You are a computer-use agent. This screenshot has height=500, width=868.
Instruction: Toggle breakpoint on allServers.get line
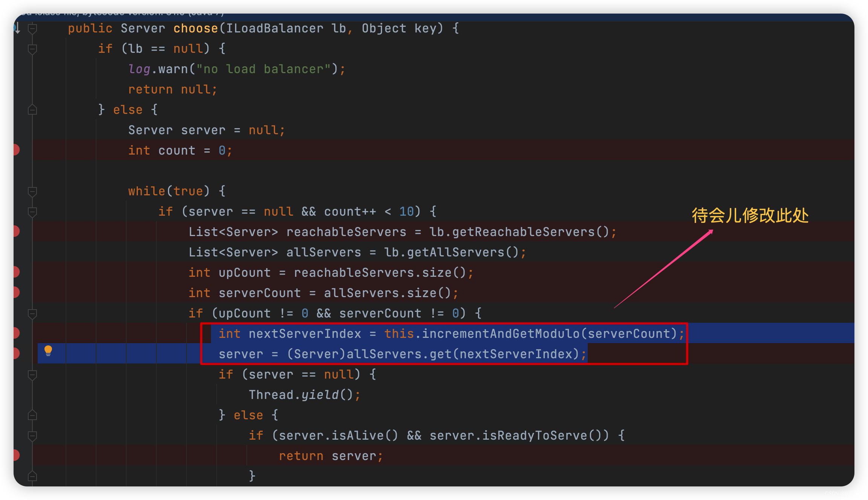(16, 354)
